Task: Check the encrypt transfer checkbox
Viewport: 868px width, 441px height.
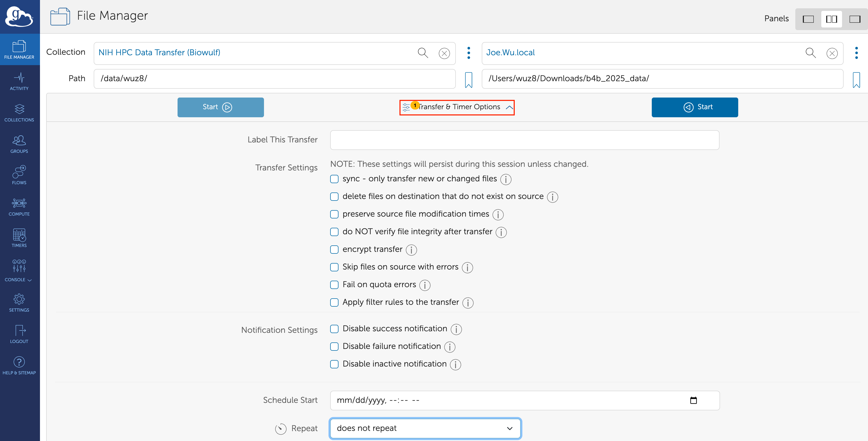Action: pyautogui.click(x=334, y=250)
